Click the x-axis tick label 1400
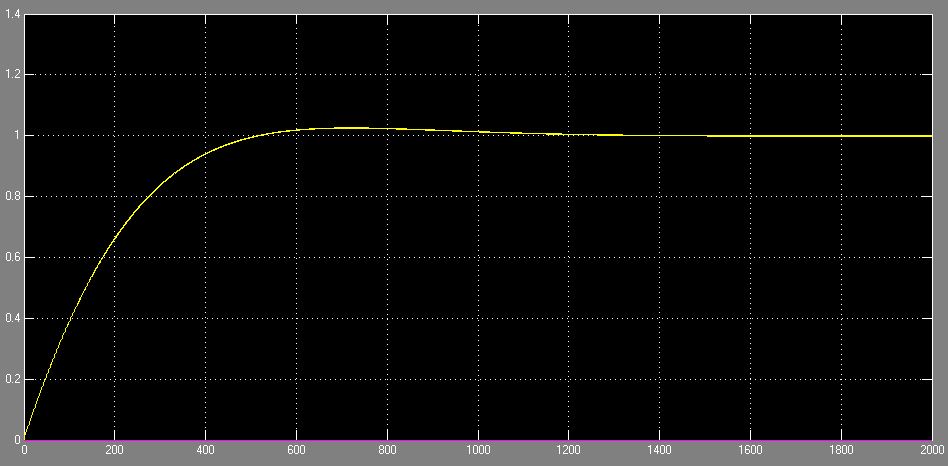Image resolution: width=948 pixels, height=466 pixels. point(660,450)
